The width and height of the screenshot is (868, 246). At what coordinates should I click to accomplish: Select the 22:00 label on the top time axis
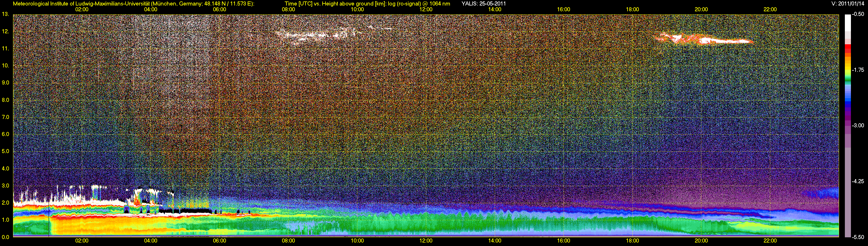770,10
